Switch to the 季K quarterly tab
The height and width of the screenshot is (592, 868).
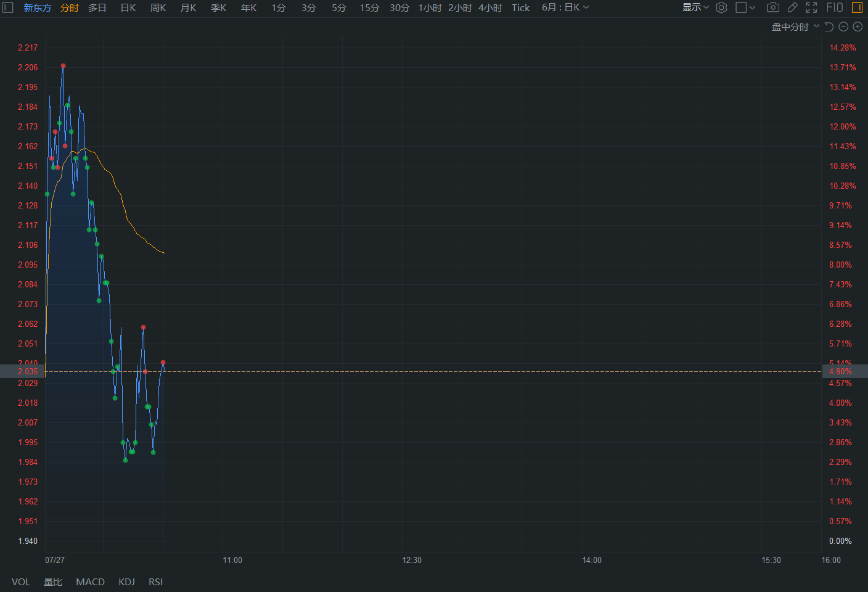(219, 8)
